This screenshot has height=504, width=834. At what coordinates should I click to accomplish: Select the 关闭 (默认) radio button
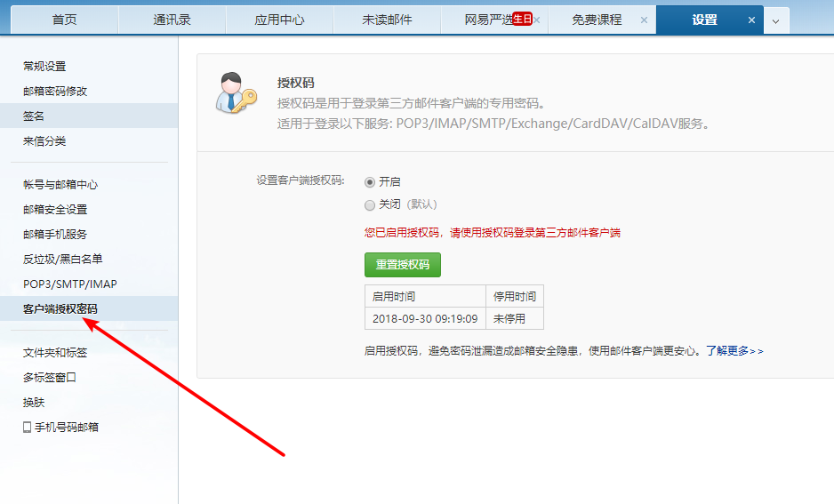[370, 204]
